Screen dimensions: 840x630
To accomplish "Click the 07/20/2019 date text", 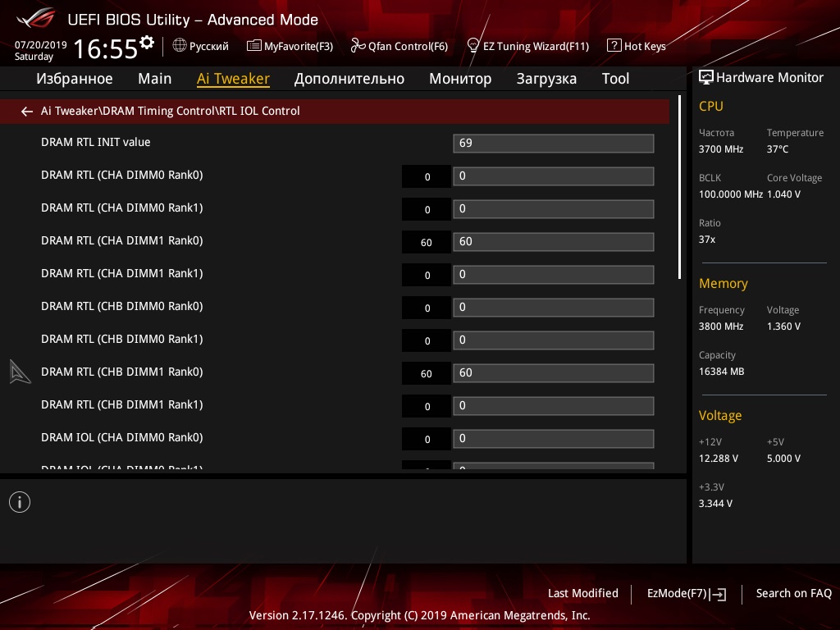I will (x=41, y=45).
